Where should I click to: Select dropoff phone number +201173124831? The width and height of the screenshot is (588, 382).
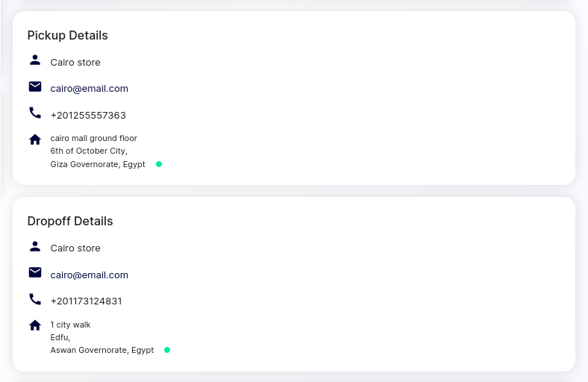87,301
